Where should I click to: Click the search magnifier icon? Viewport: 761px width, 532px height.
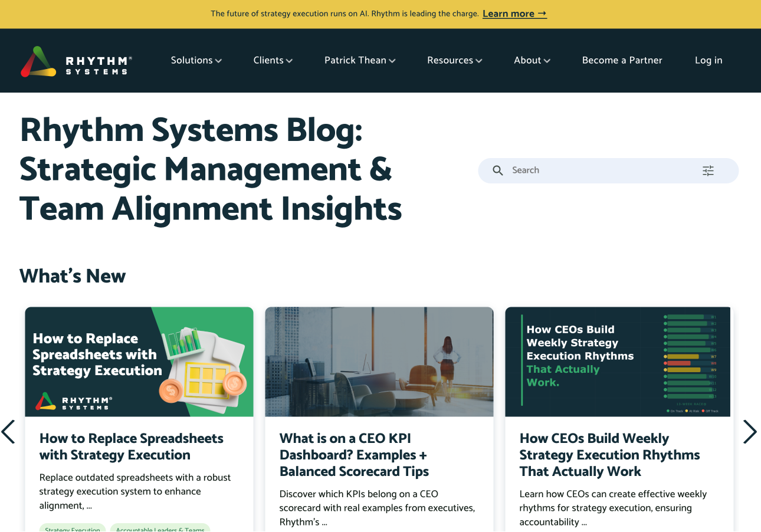tap(498, 170)
